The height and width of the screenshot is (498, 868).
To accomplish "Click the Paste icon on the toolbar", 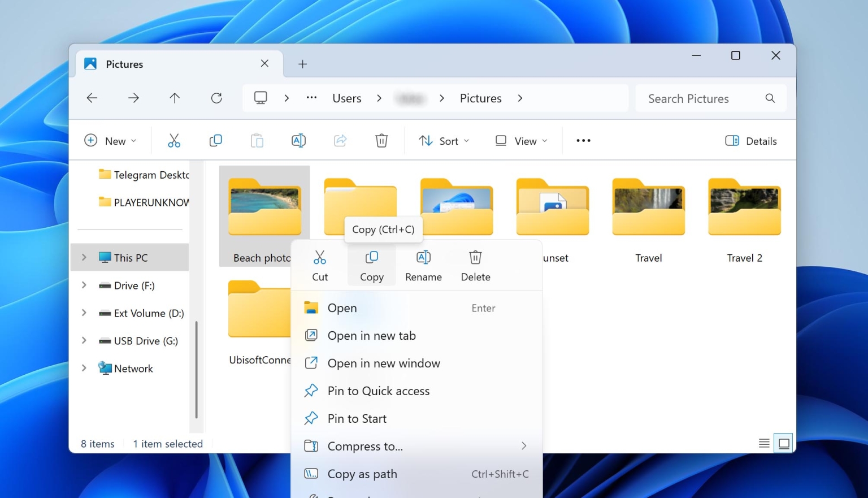I will point(257,140).
